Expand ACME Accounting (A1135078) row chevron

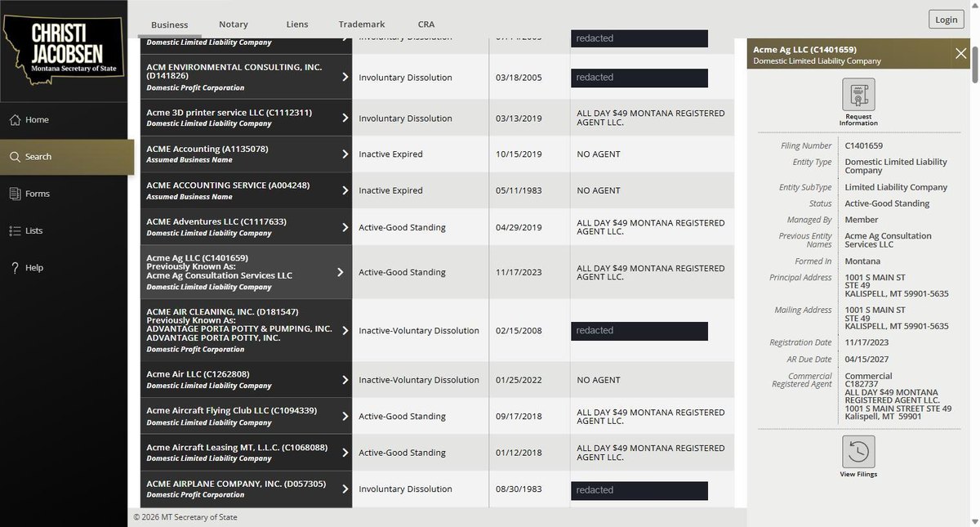click(345, 154)
